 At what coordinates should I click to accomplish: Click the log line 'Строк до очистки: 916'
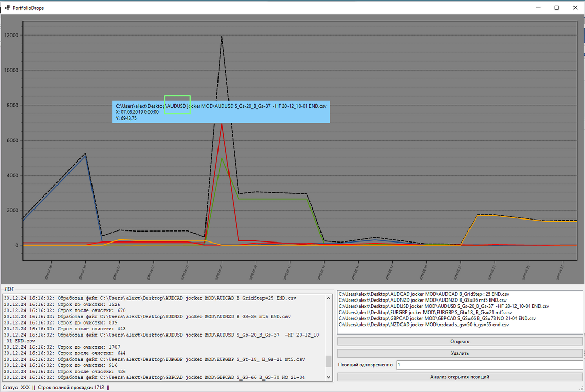tap(61, 365)
